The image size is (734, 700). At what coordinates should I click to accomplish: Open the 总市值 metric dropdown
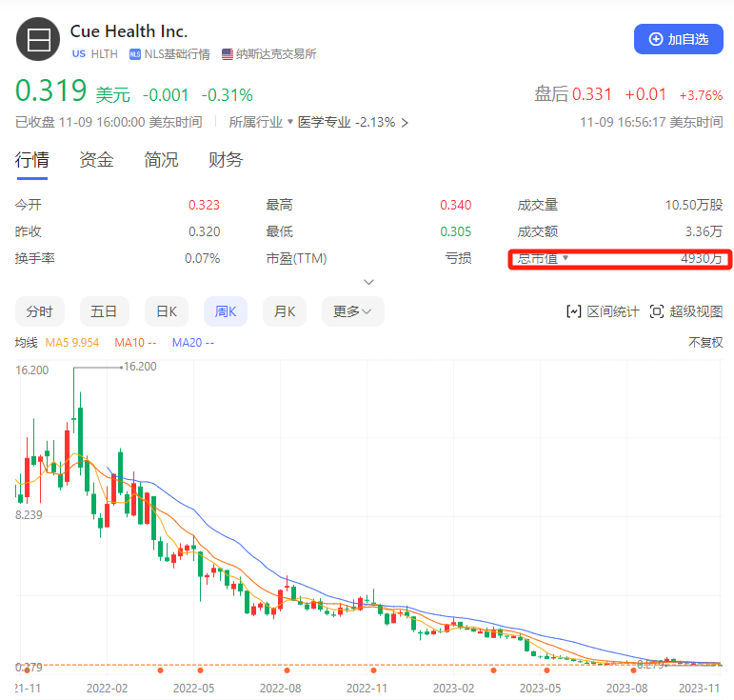[565, 258]
